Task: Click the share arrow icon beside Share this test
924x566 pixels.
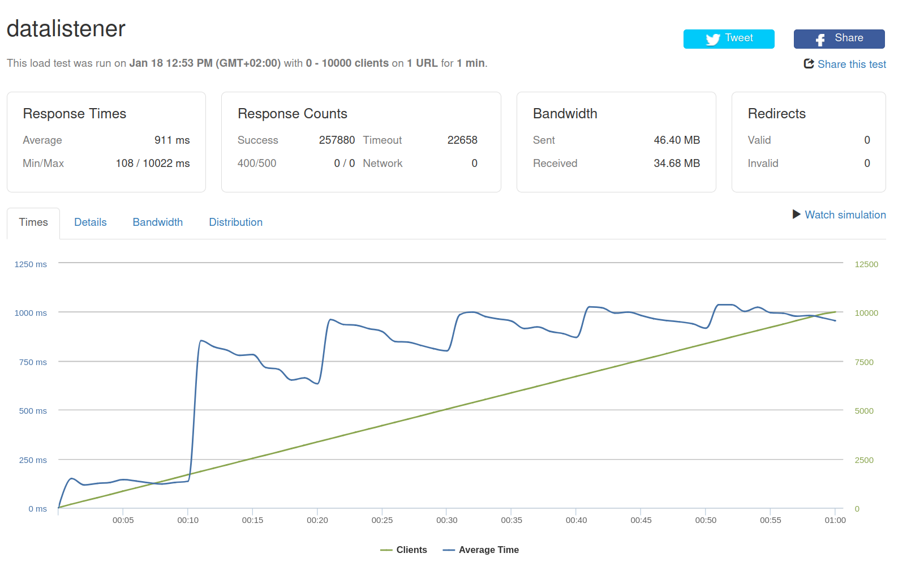Action: tap(809, 64)
